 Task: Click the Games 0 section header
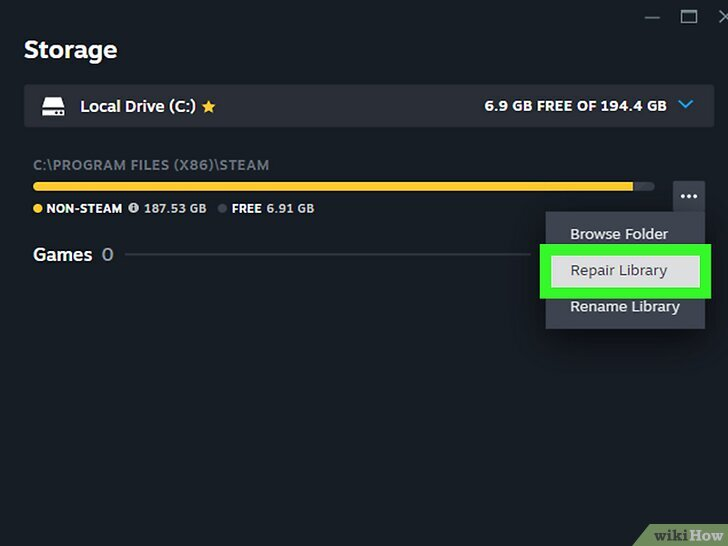73,254
